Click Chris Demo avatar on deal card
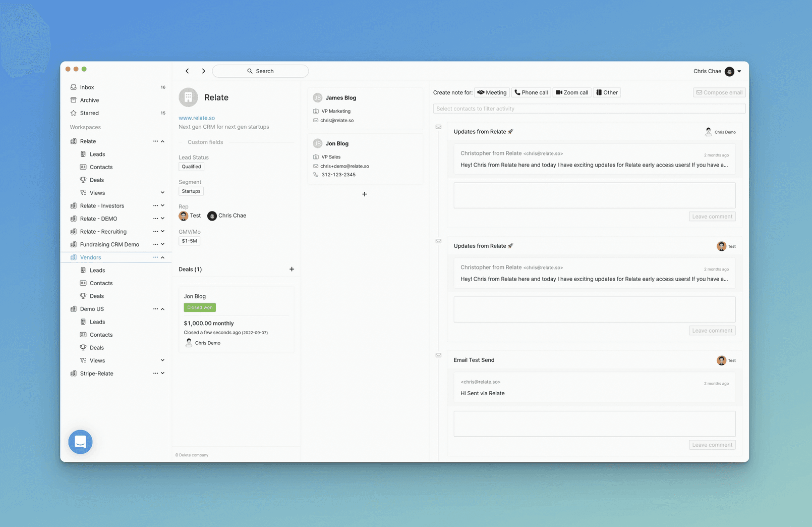The width and height of the screenshot is (812, 527). (x=189, y=343)
